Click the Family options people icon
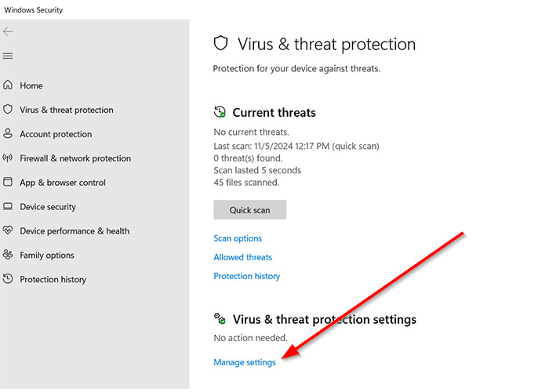 8,256
